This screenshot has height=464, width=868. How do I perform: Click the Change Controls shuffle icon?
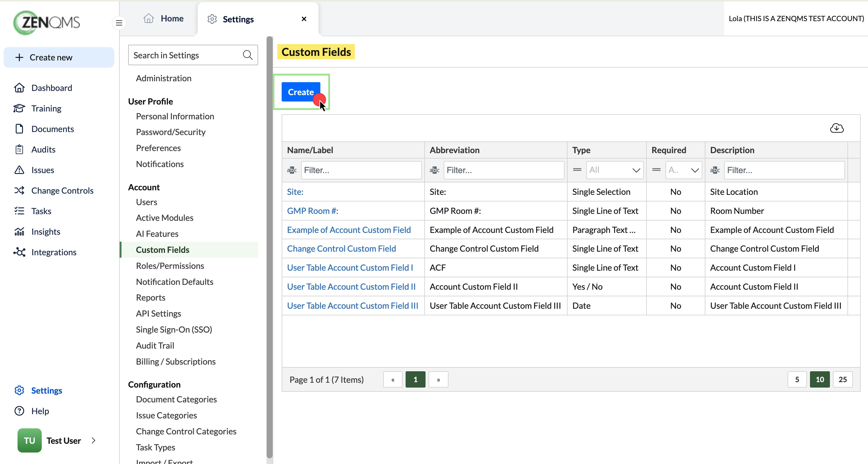point(19,191)
